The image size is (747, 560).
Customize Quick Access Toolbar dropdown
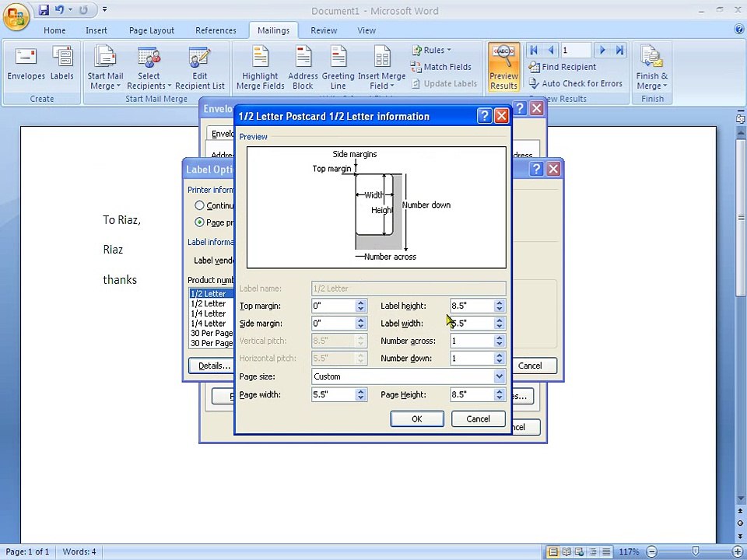pyautogui.click(x=105, y=9)
